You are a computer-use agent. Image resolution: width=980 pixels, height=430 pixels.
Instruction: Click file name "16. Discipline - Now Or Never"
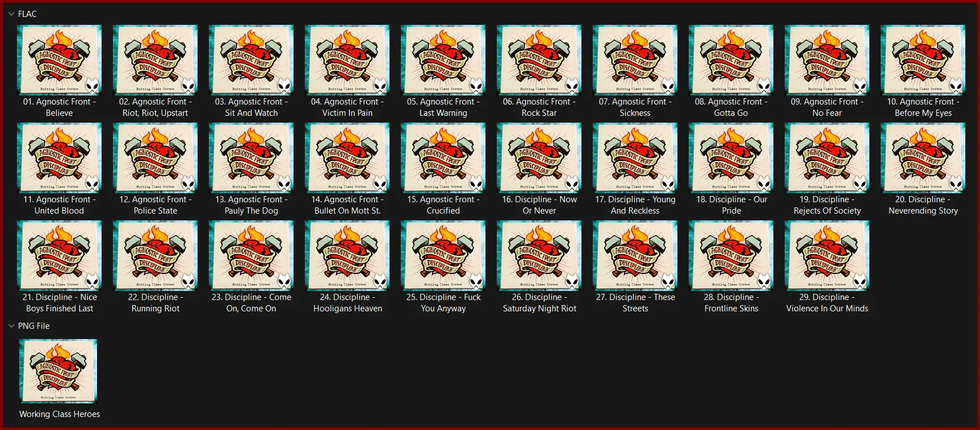[x=539, y=205]
